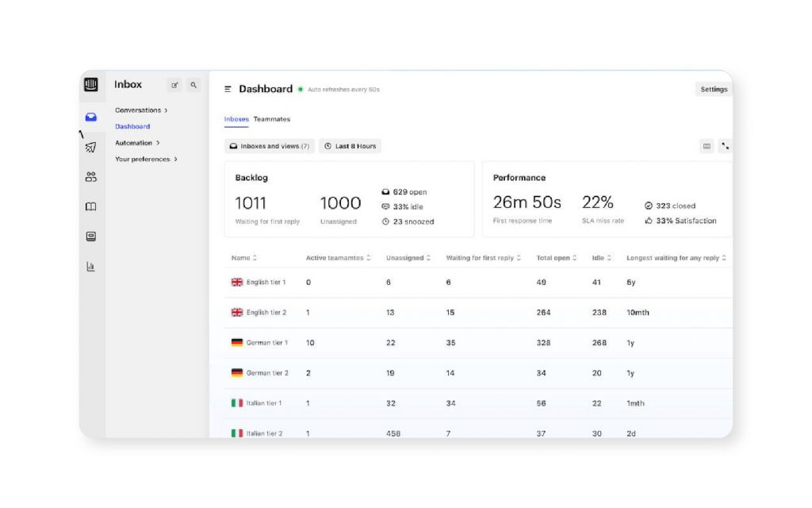Toggle the Dashboard hamburger menu icon
The width and height of the screenshot is (812, 508).
(228, 89)
